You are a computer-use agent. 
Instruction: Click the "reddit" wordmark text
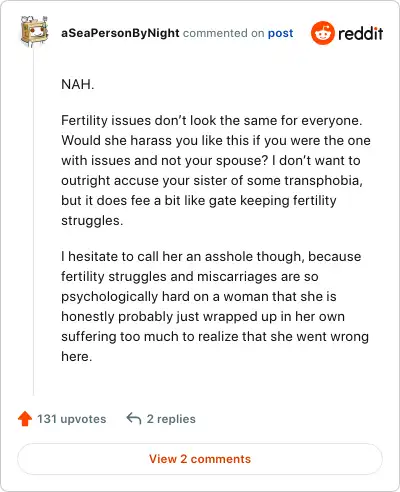point(360,33)
